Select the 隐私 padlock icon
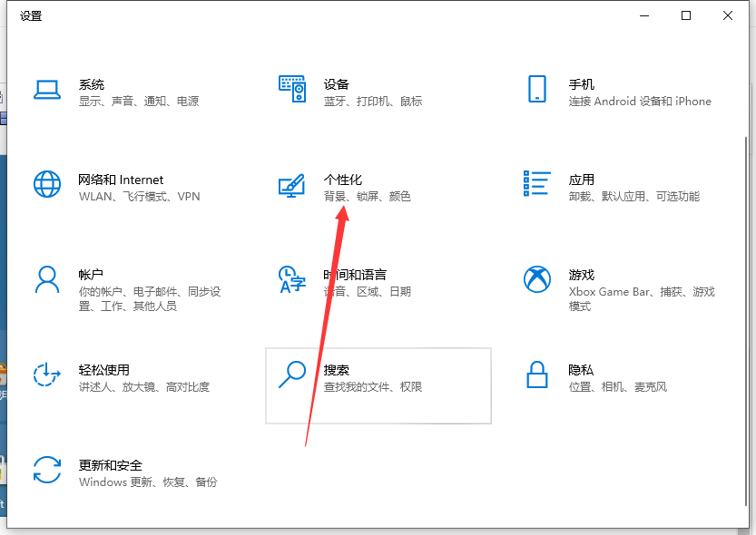The image size is (756, 535). click(536, 374)
